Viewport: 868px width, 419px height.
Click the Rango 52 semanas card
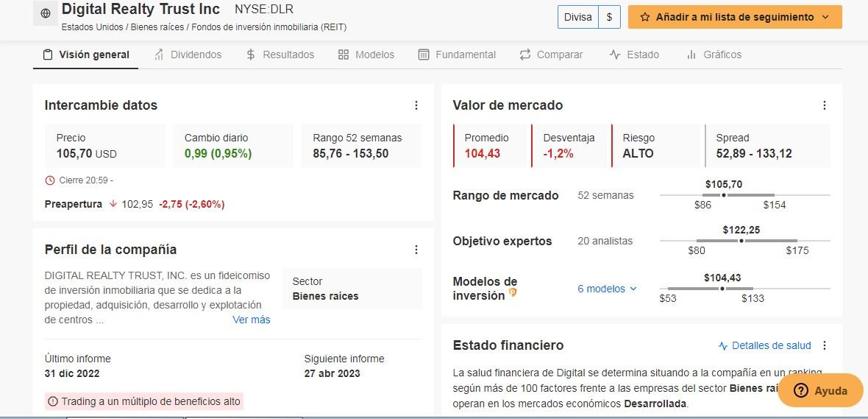coord(361,146)
